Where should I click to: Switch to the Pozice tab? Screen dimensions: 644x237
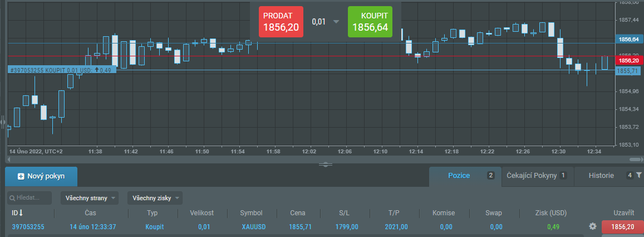[x=459, y=176]
